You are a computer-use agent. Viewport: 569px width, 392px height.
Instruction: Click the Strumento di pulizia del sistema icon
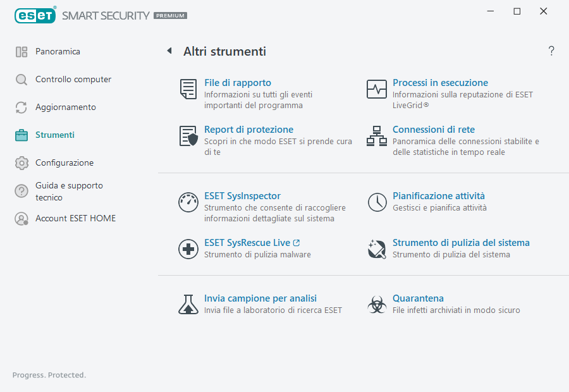[x=377, y=248]
